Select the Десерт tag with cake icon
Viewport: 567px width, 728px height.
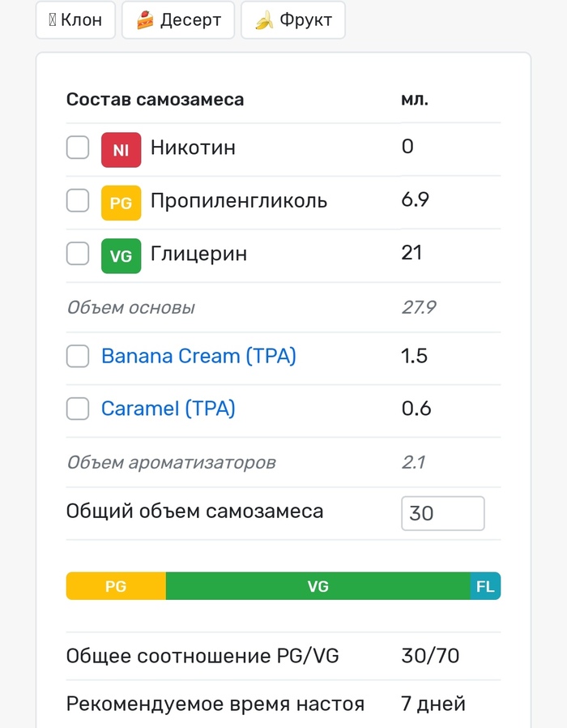[178, 20]
